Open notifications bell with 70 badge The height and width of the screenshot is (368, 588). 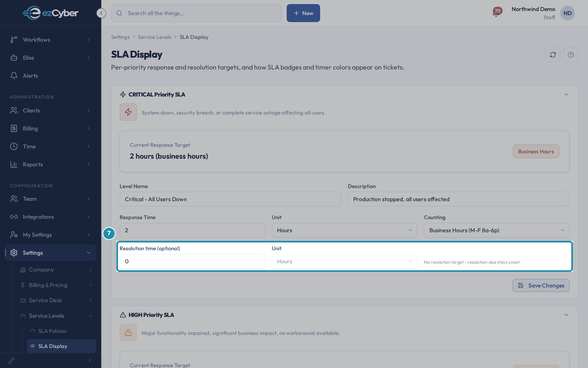[497, 12]
